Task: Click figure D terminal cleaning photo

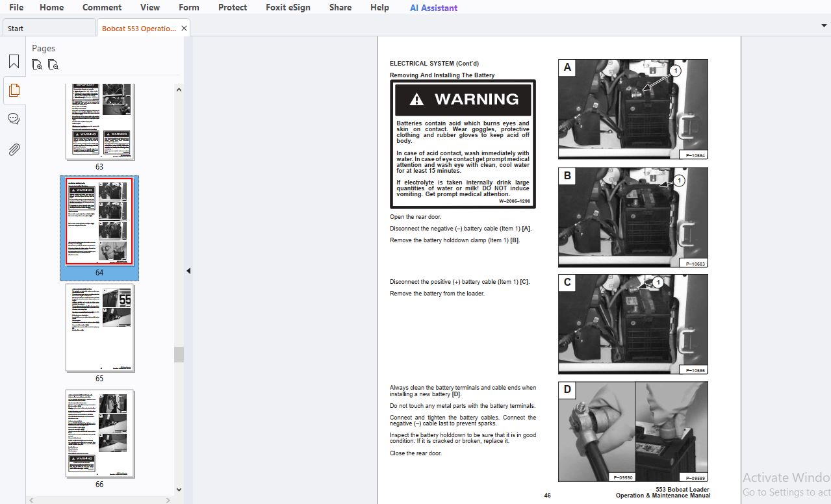Action: coord(633,431)
